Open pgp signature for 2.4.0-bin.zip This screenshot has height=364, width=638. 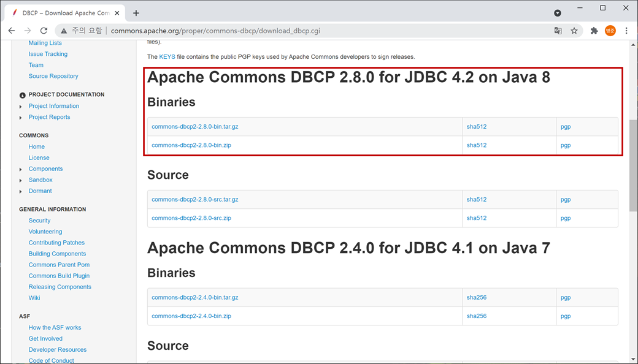pos(566,316)
